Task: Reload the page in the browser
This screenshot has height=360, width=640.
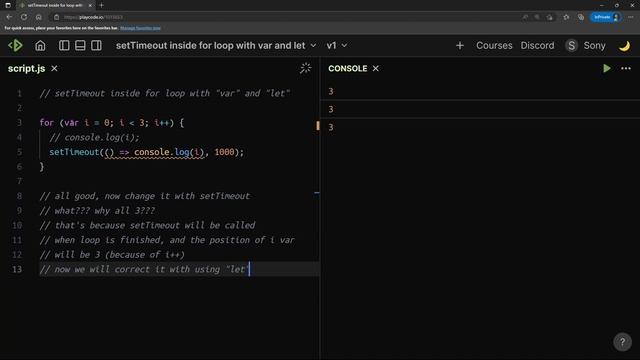Action: 24,17
